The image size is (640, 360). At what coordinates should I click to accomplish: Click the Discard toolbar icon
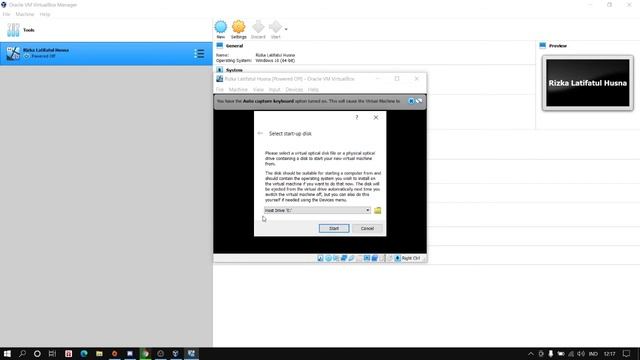[258, 30]
